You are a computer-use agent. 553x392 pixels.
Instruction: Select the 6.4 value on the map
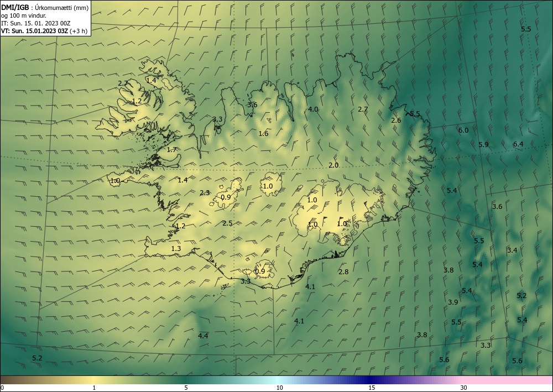point(518,144)
